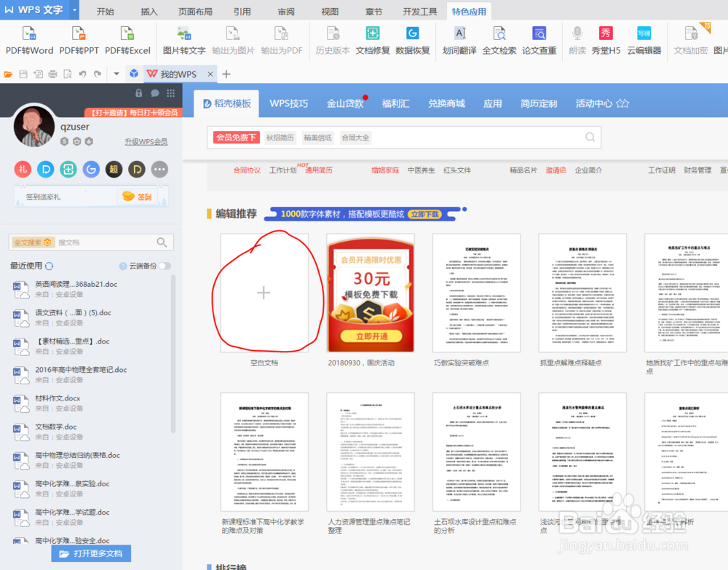The height and width of the screenshot is (570, 728).
Task: Open the 页面布局 ribbon tab
Action: point(195,12)
